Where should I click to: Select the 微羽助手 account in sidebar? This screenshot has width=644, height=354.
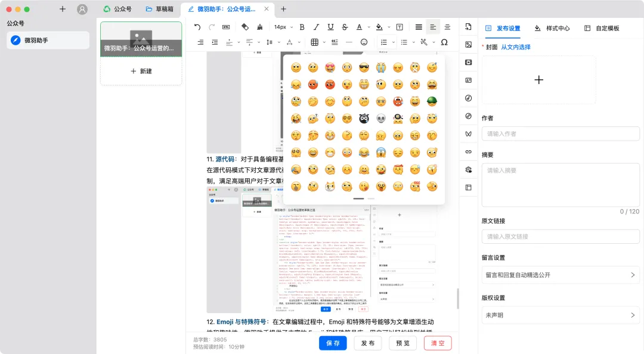[48, 41]
